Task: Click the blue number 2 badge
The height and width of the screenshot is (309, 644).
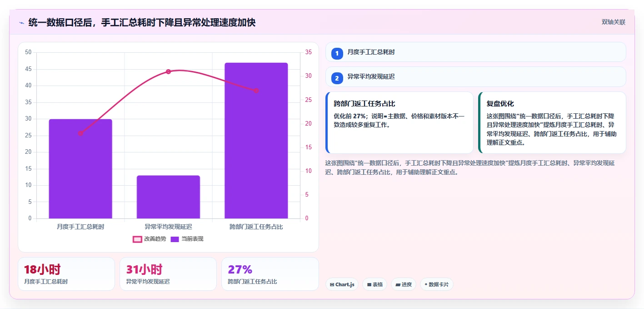Action: (337, 78)
